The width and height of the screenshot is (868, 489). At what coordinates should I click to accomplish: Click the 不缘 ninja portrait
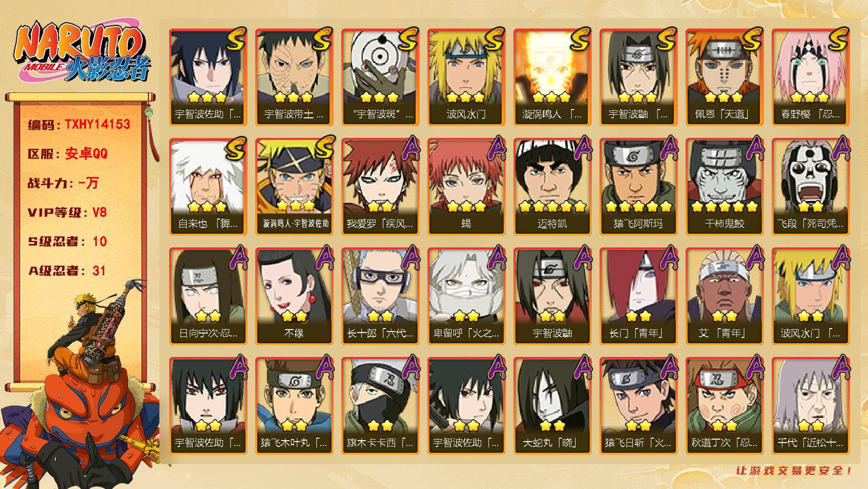point(294,296)
